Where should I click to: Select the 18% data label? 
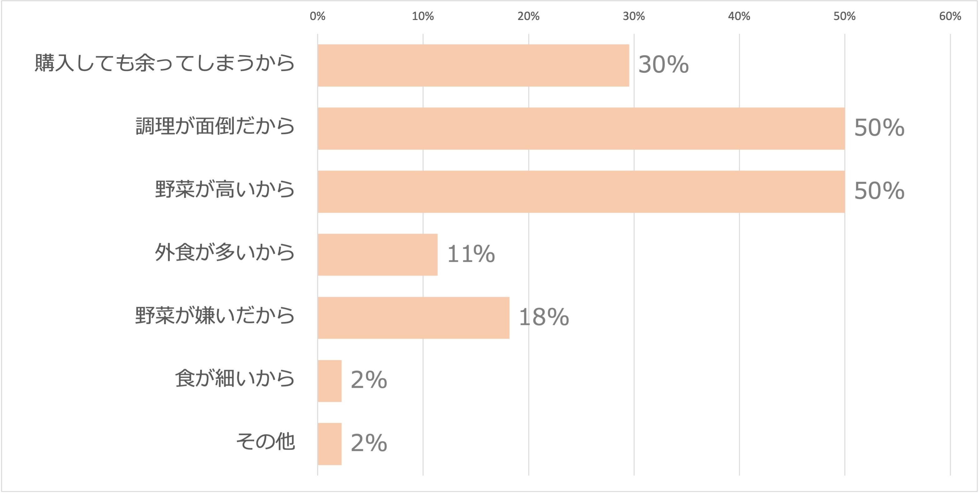coord(544,317)
